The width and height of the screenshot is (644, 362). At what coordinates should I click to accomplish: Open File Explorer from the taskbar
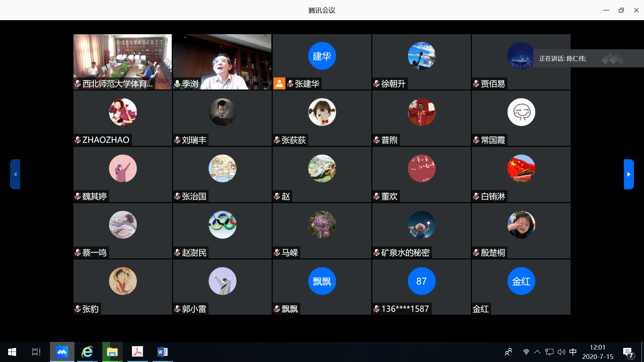tap(112, 352)
